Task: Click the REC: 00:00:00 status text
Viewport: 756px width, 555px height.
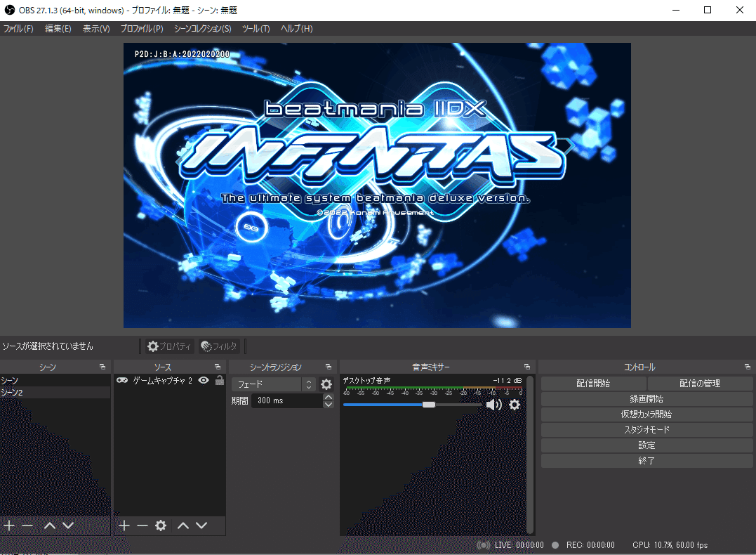Action: pyautogui.click(x=590, y=545)
